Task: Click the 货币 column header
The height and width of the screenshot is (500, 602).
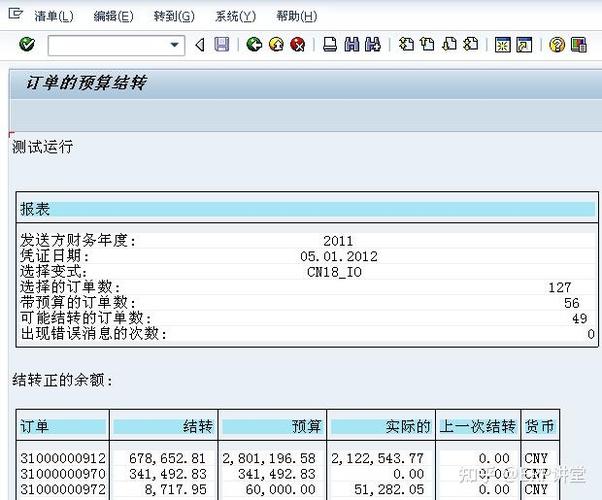Action: [x=540, y=427]
